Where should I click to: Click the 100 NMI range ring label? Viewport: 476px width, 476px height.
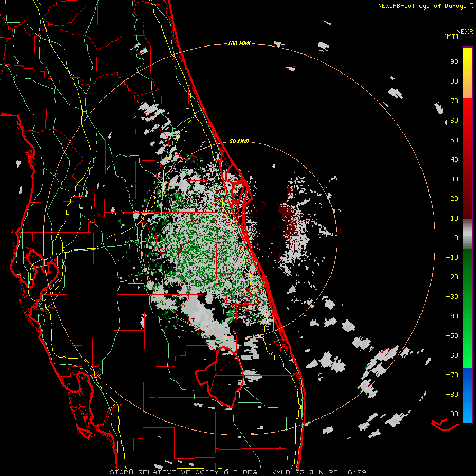[x=239, y=43]
